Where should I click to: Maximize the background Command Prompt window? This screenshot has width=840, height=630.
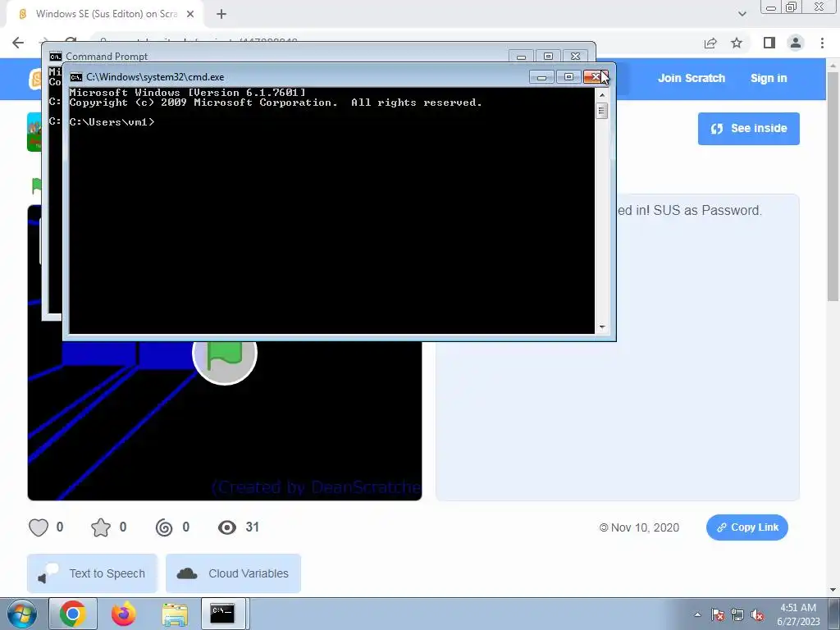(548, 56)
